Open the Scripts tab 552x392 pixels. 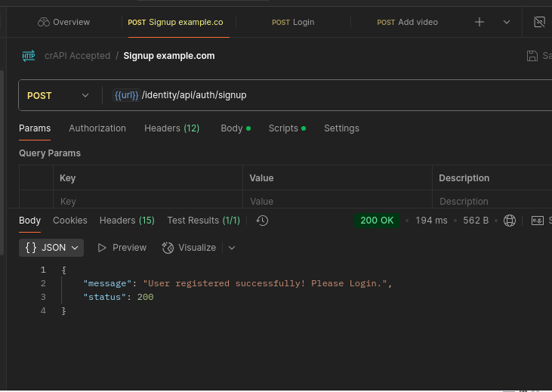coord(287,128)
